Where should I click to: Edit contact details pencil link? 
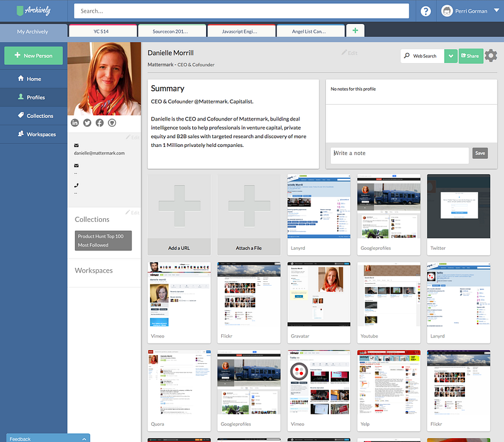(133, 137)
